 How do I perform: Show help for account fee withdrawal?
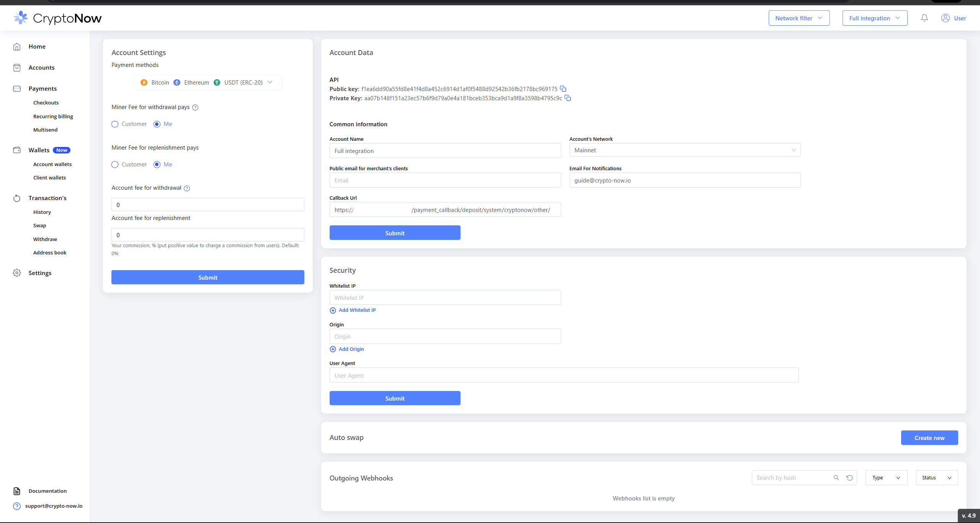187,188
